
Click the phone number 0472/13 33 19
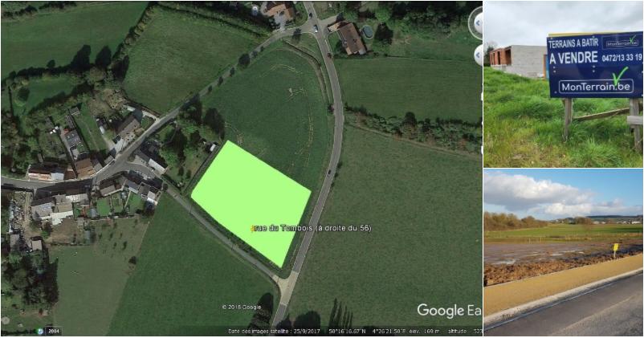tap(622, 58)
